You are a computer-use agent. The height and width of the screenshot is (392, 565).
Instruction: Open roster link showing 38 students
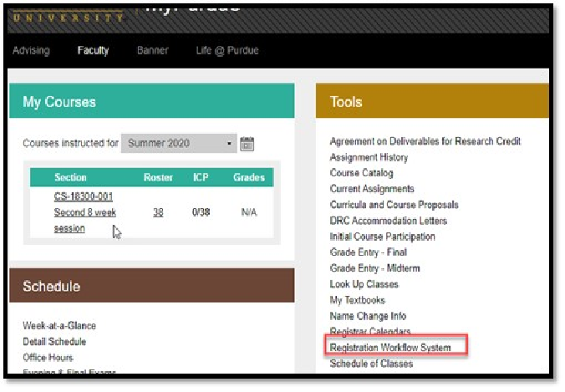click(x=158, y=213)
